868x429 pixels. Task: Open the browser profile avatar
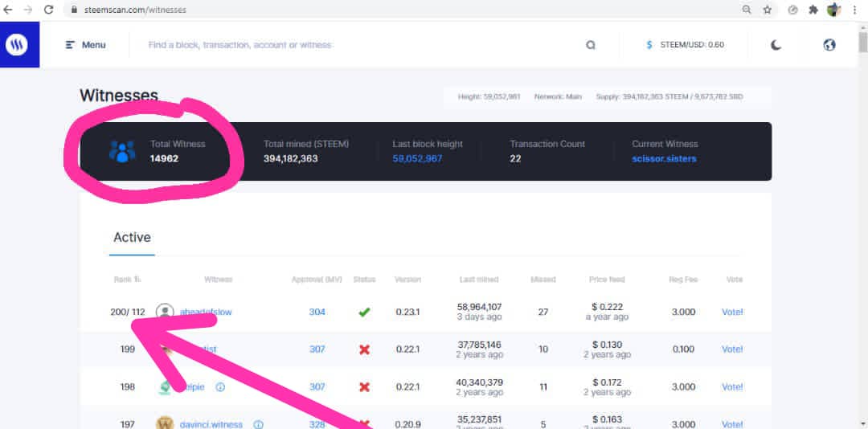(833, 10)
